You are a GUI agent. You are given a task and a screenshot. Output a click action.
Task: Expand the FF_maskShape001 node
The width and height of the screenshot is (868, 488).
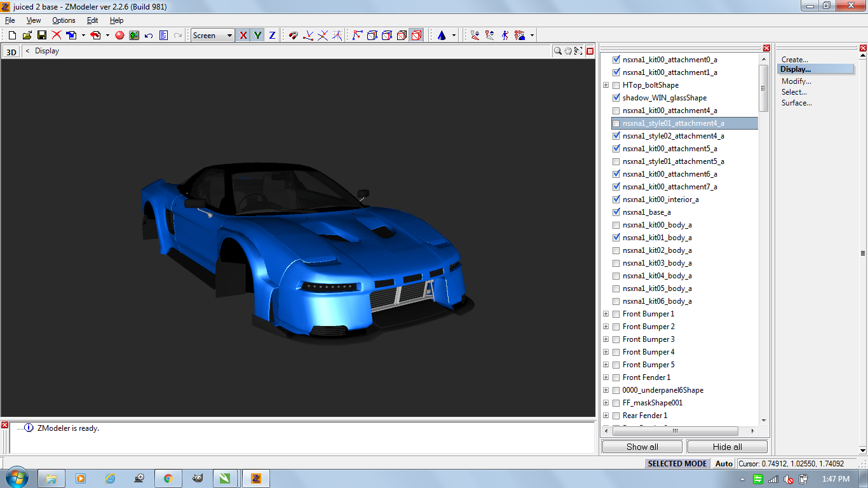606,403
